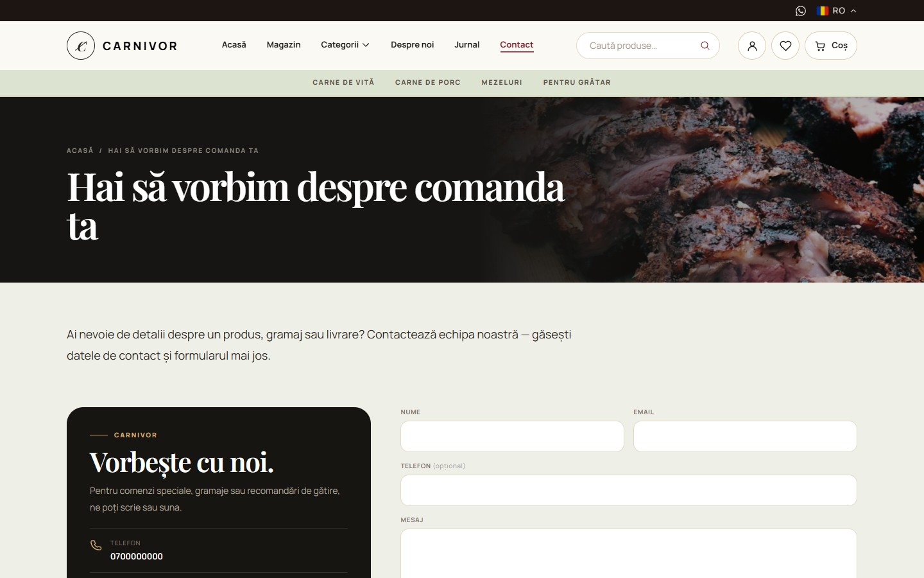Click the 'Vorbește cu noi.' heading
The image size is (924, 578).
(182, 462)
